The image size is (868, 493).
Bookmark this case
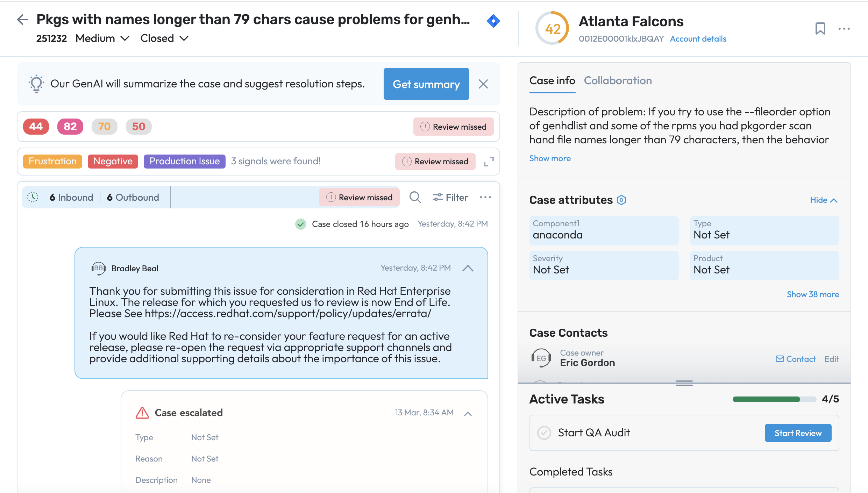tap(820, 29)
